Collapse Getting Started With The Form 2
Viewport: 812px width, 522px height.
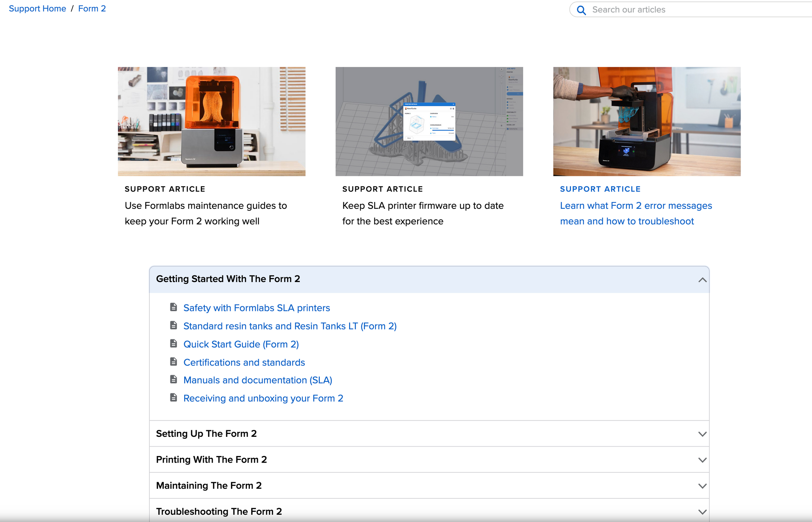702,279
